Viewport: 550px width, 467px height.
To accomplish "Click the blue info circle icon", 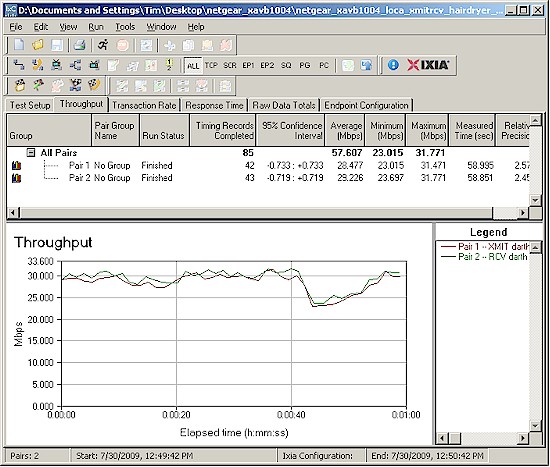I will tap(393, 65).
